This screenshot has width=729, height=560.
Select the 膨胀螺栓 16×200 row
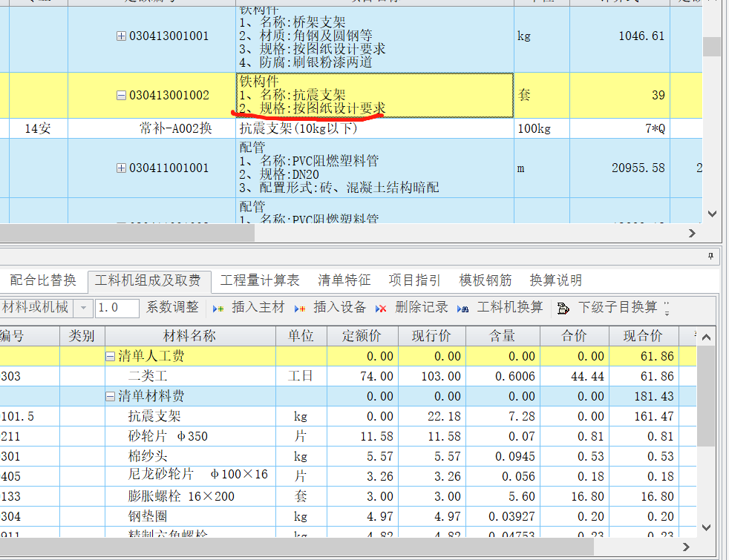point(347,496)
